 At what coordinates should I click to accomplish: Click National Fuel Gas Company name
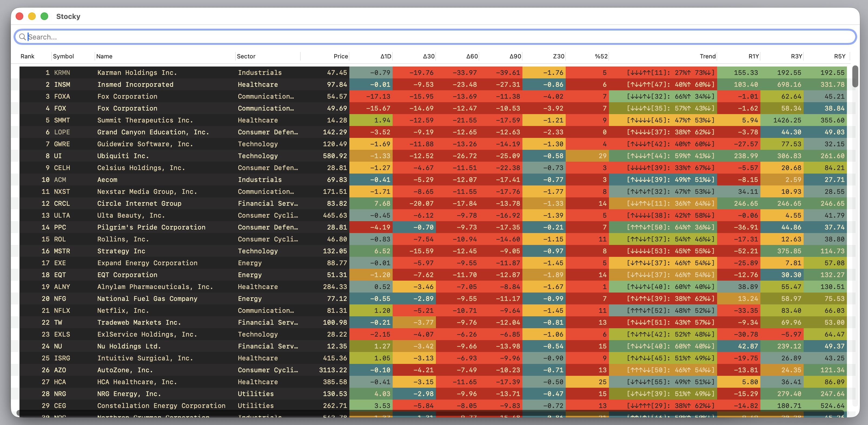(x=147, y=299)
